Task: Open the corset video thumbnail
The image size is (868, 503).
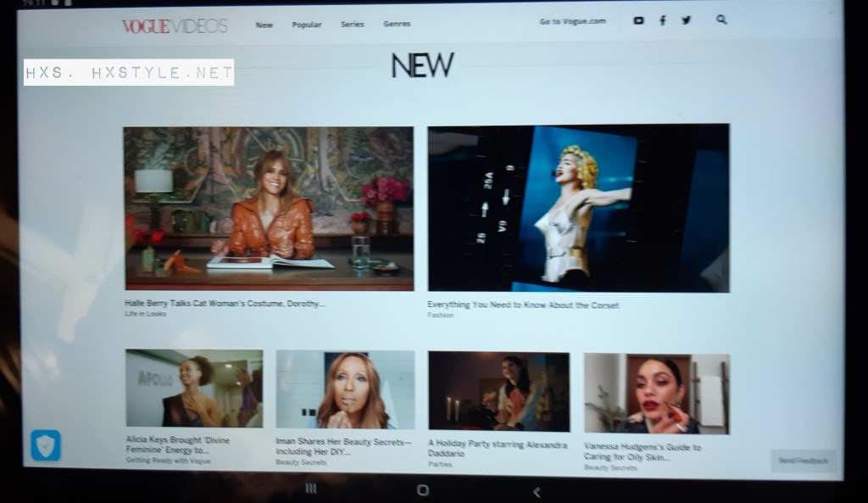Action: pos(578,208)
